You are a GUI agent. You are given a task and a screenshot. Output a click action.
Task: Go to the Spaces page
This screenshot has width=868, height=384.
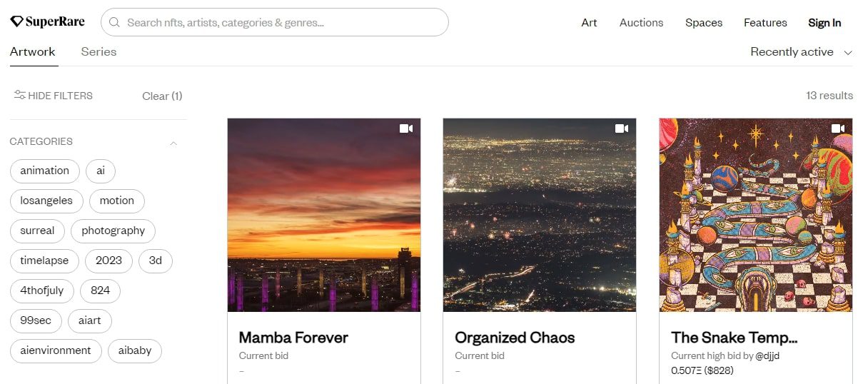[703, 23]
